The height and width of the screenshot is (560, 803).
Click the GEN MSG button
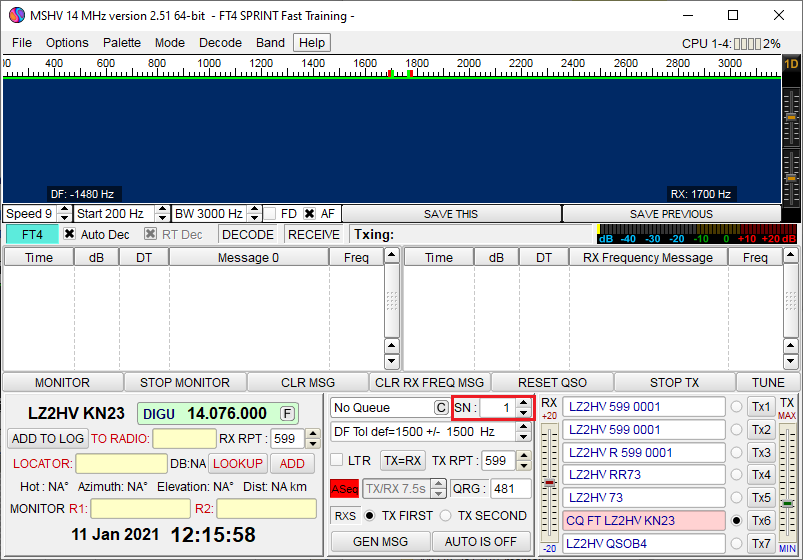click(381, 542)
